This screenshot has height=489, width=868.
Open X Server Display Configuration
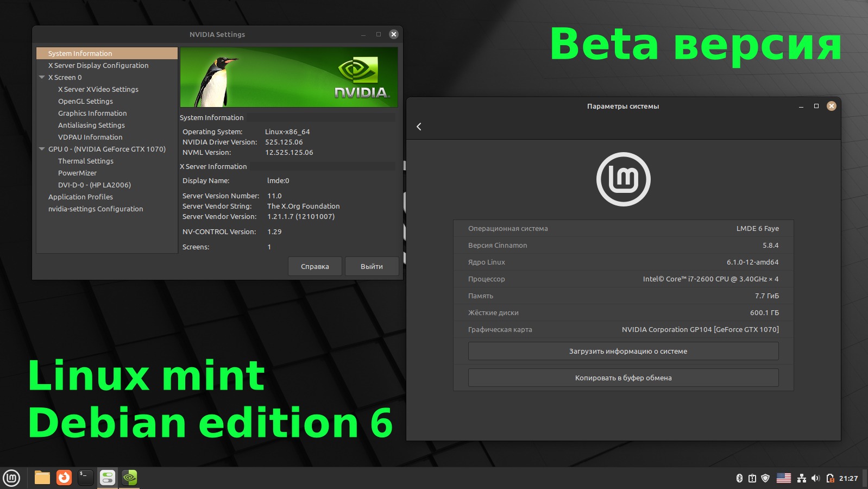tap(98, 65)
